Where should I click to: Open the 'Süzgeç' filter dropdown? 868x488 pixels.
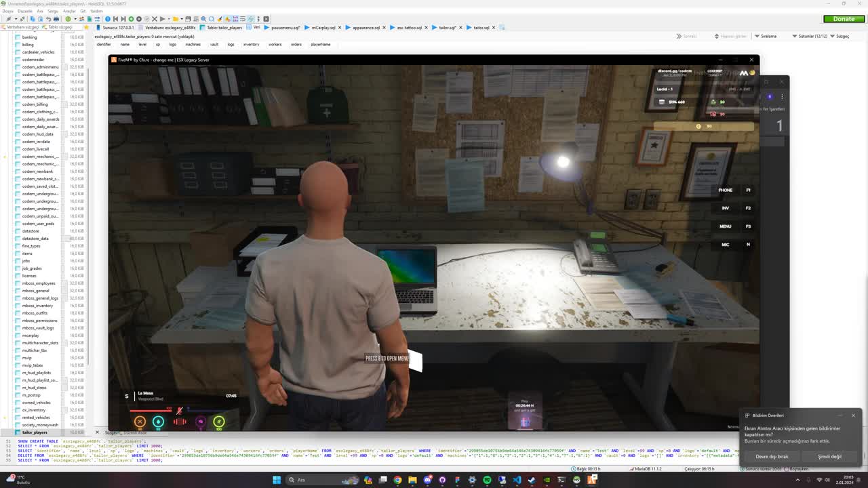pyautogui.click(x=843, y=35)
